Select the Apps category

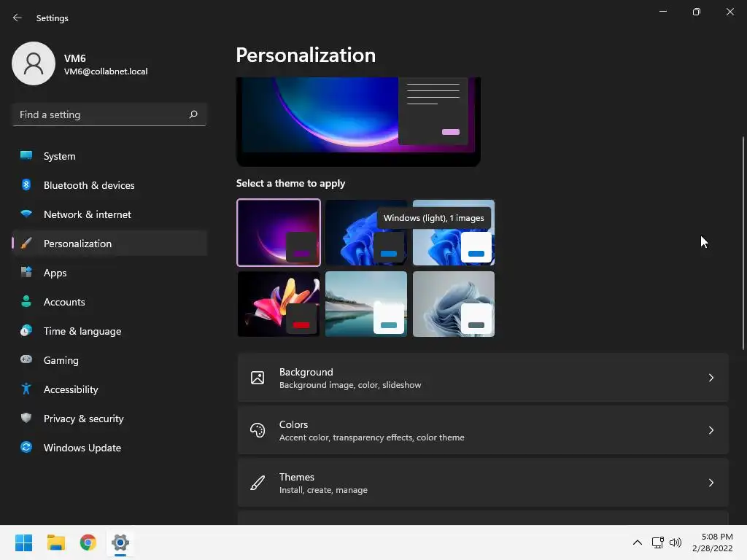pos(109,273)
